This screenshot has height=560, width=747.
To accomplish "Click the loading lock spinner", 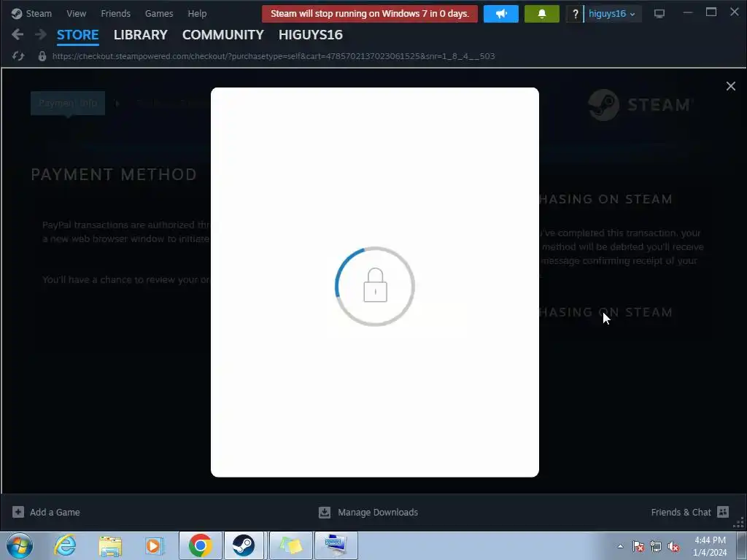I will click(x=375, y=286).
